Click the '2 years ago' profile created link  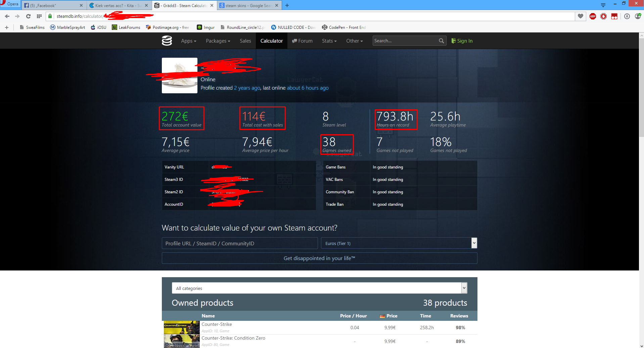247,88
